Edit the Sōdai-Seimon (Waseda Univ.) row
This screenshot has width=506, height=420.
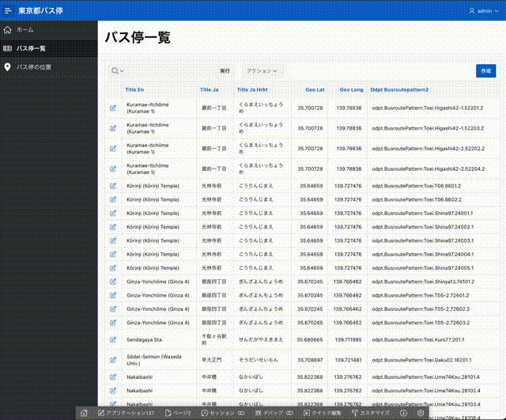[x=113, y=360]
